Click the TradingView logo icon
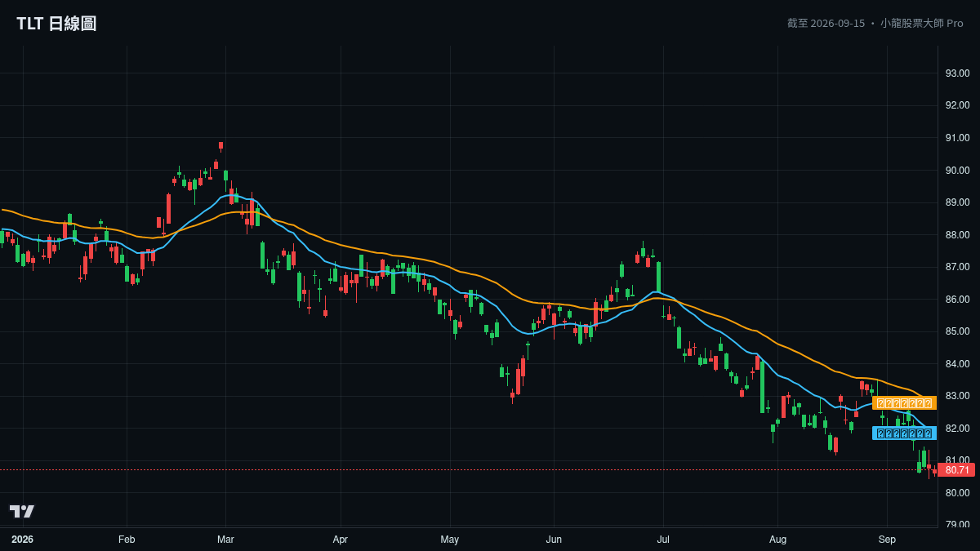980x551 pixels. click(x=22, y=511)
